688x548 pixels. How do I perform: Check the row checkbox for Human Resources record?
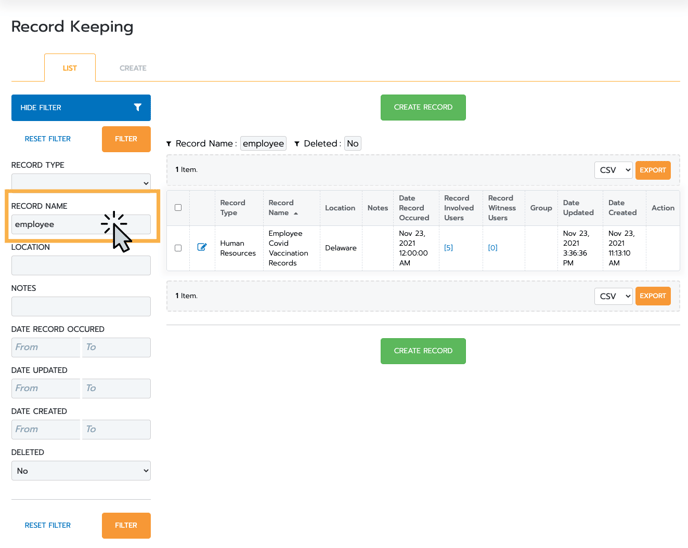click(178, 248)
